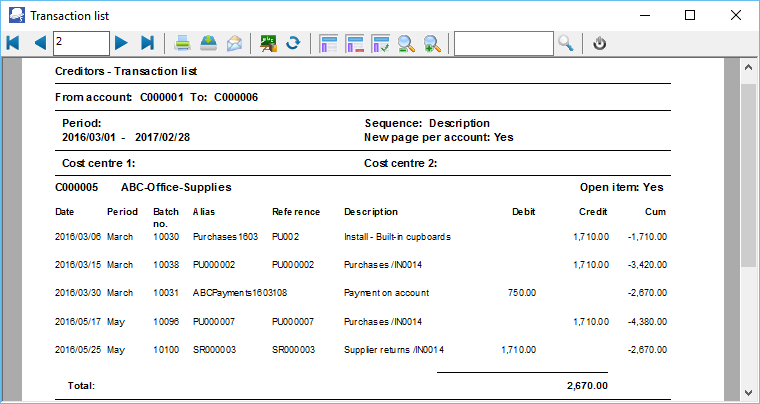Click the search text box in toolbar

(503, 43)
